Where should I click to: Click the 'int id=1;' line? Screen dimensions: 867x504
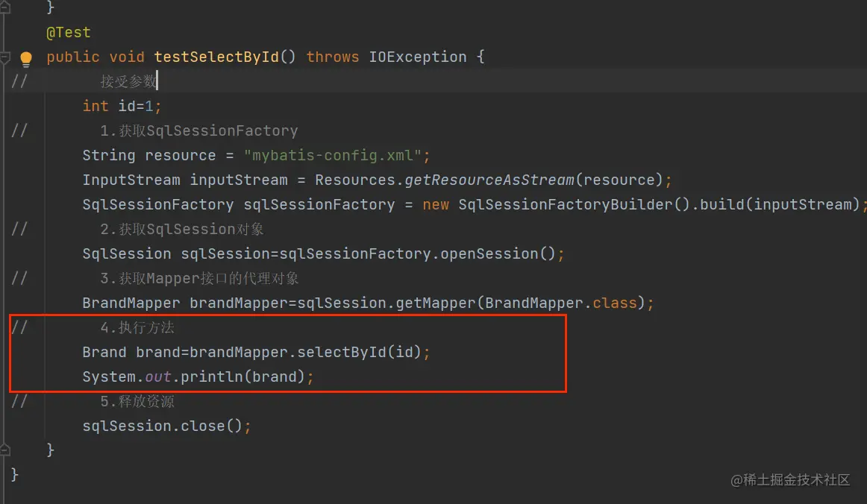tap(122, 106)
